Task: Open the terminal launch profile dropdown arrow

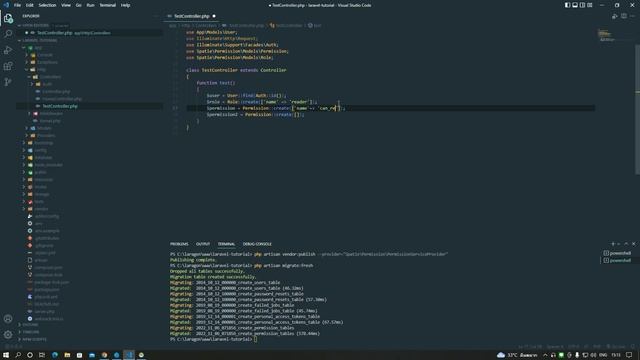Action: tap(618, 244)
